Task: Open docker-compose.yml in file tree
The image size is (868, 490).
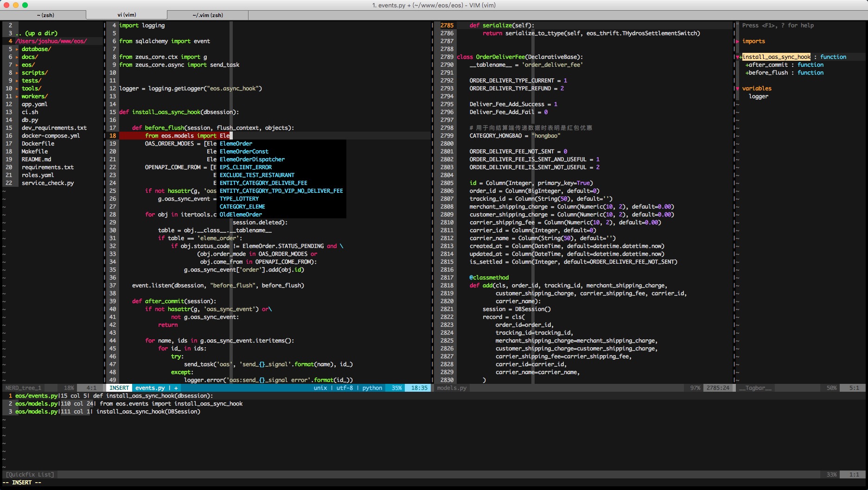Action: [51, 136]
